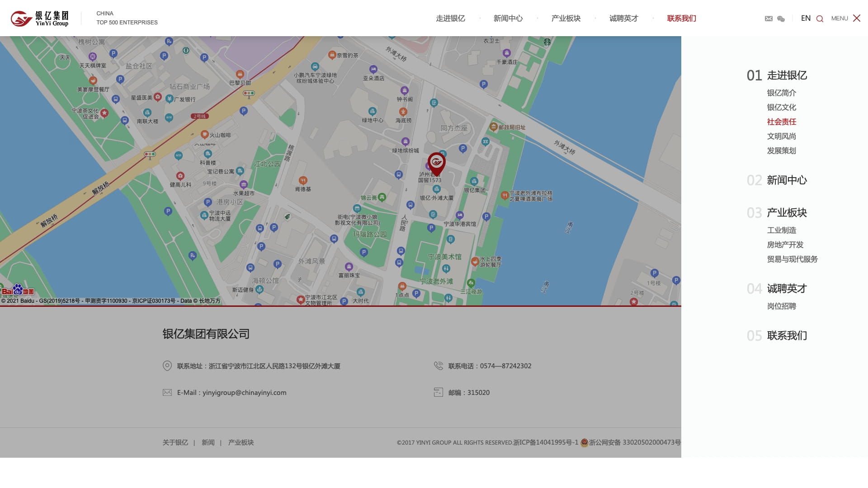Click the 海底捞 map marker icon
The width and height of the screenshot is (868, 488).
[x=403, y=112]
